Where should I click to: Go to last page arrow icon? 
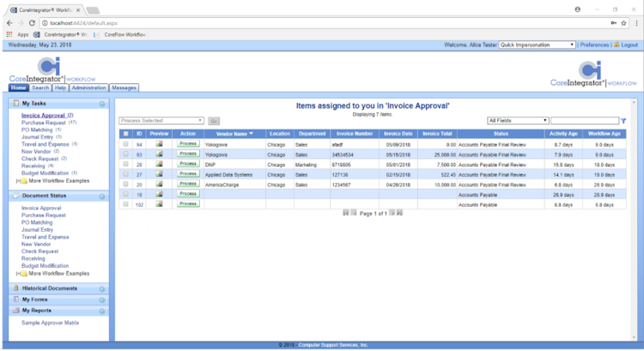(x=399, y=213)
